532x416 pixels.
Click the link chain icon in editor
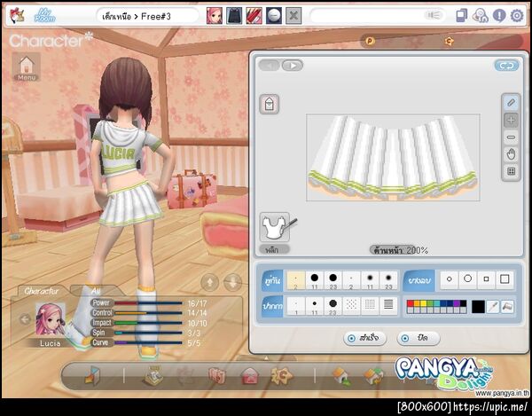click(506, 66)
